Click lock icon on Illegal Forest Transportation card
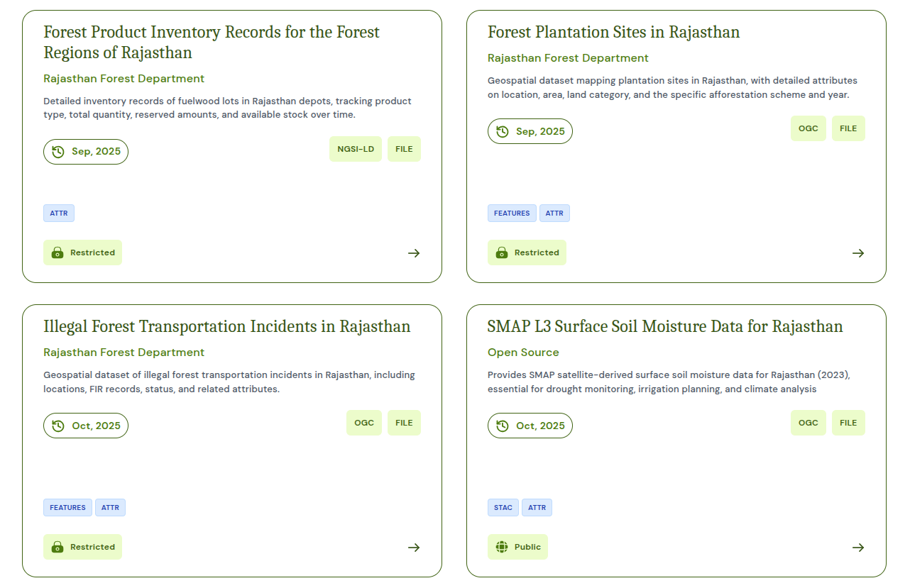The image size is (910, 588). (57, 547)
